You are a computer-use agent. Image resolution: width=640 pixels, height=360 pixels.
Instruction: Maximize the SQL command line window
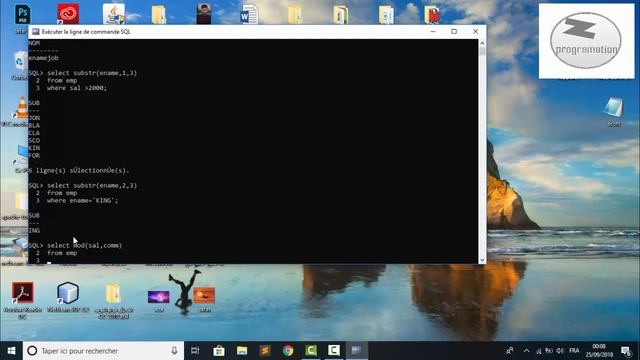point(454,31)
